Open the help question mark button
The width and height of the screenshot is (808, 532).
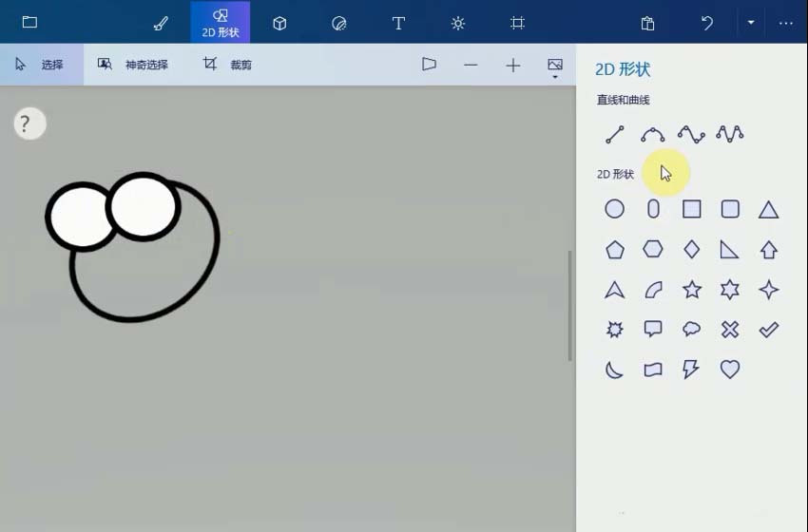[29, 123]
